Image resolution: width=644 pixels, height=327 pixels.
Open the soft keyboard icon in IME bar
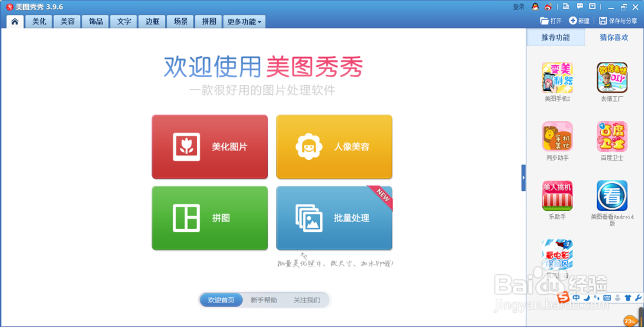(607, 298)
